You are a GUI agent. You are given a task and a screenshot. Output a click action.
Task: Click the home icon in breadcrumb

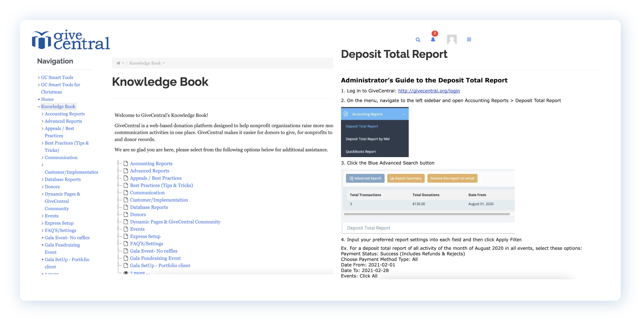[x=118, y=63]
